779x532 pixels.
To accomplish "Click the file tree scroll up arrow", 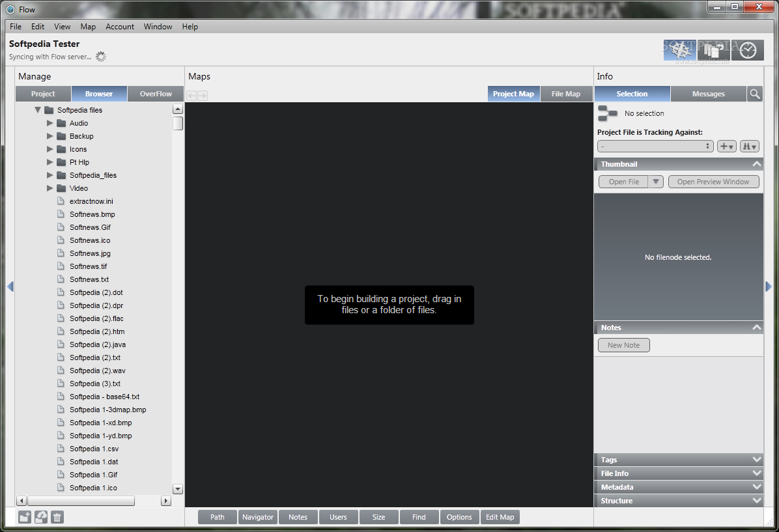I will pyautogui.click(x=178, y=109).
